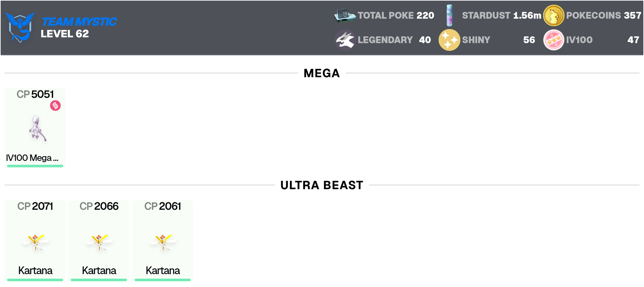Screen dimensions: 644x287
Task: Click the MEGA section heading
Action: tap(322, 73)
